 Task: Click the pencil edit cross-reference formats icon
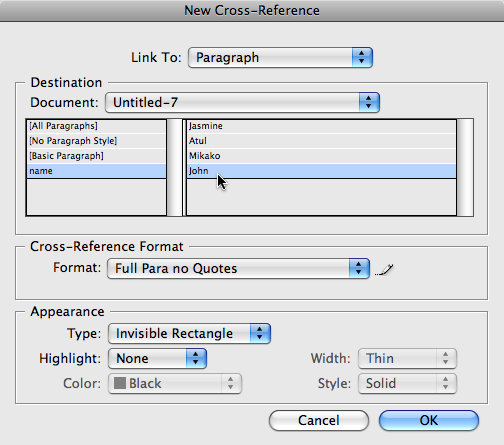click(384, 270)
